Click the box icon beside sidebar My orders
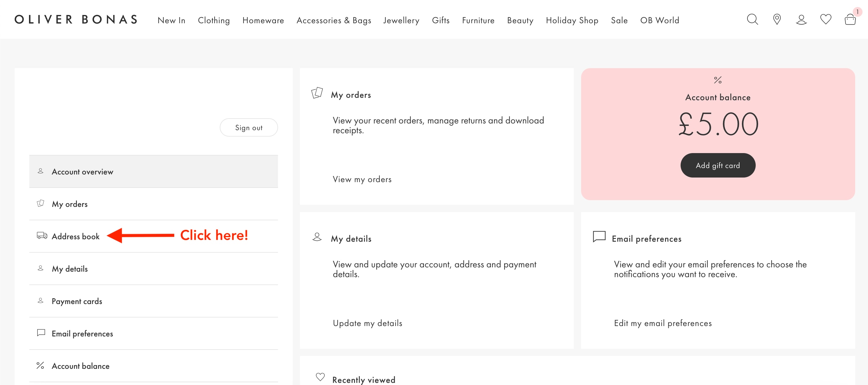This screenshot has height=385, width=868. click(40, 203)
